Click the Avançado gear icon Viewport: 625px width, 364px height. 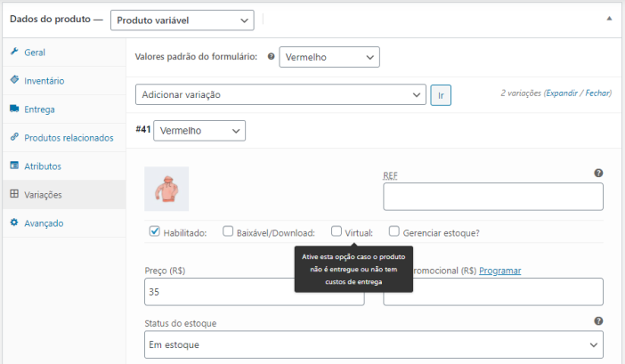point(14,222)
